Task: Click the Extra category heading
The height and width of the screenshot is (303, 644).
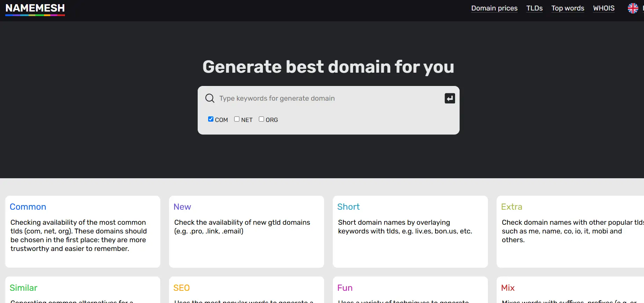Action: [511, 207]
